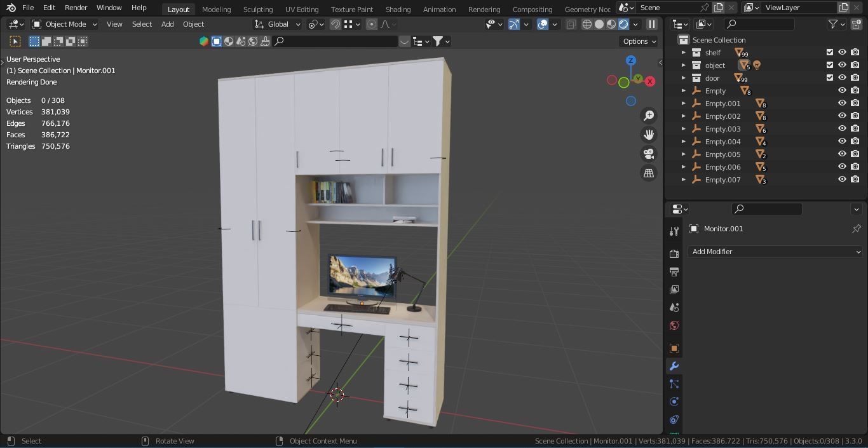
Task: Open the Window menu
Action: (109, 8)
